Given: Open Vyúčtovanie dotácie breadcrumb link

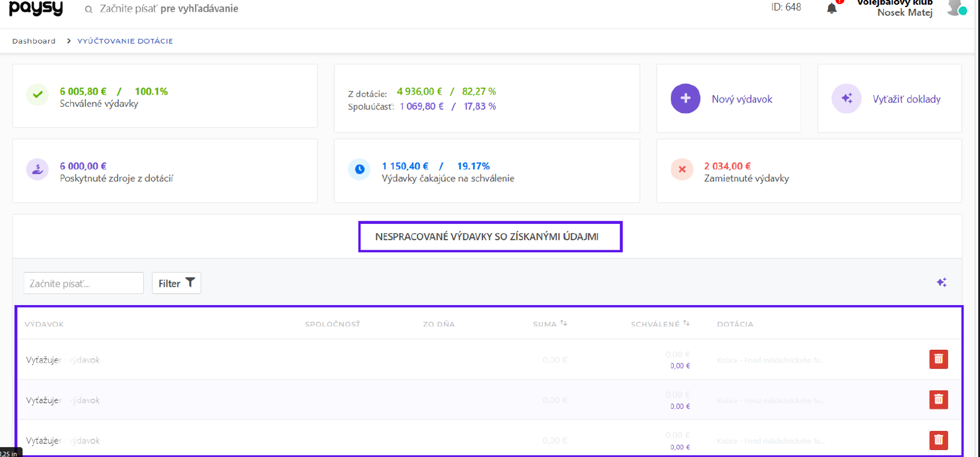Looking at the screenshot, I should click(125, 41).
